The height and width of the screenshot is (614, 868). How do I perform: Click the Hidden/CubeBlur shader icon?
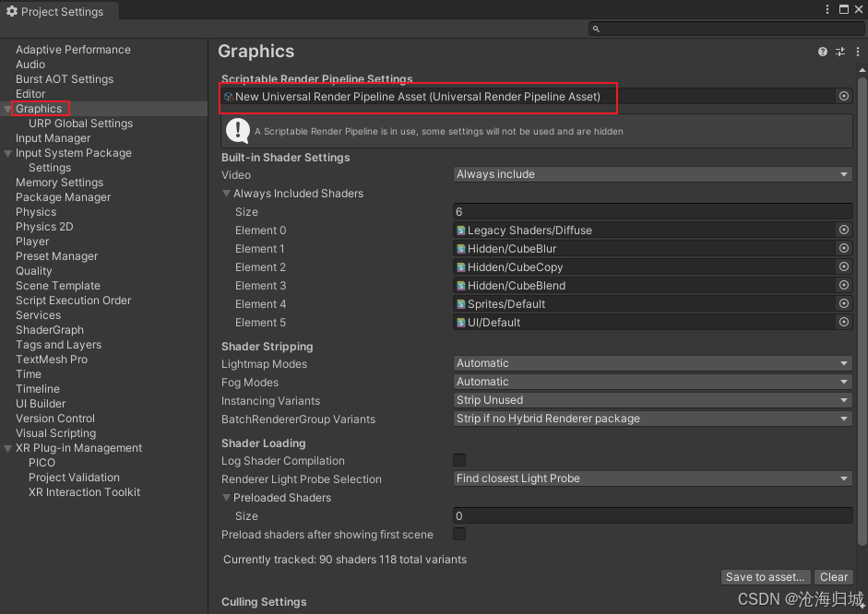click(x=460, y=249)
